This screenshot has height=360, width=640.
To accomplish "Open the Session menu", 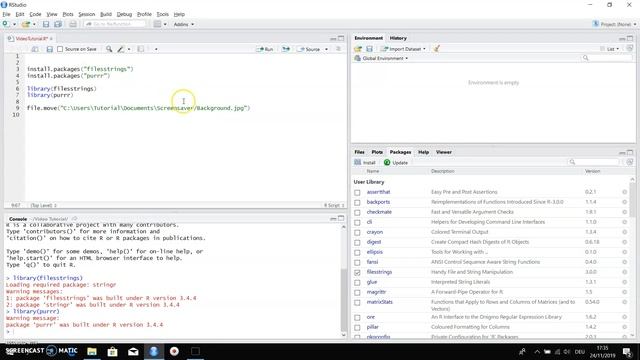I will click(87, 14).
